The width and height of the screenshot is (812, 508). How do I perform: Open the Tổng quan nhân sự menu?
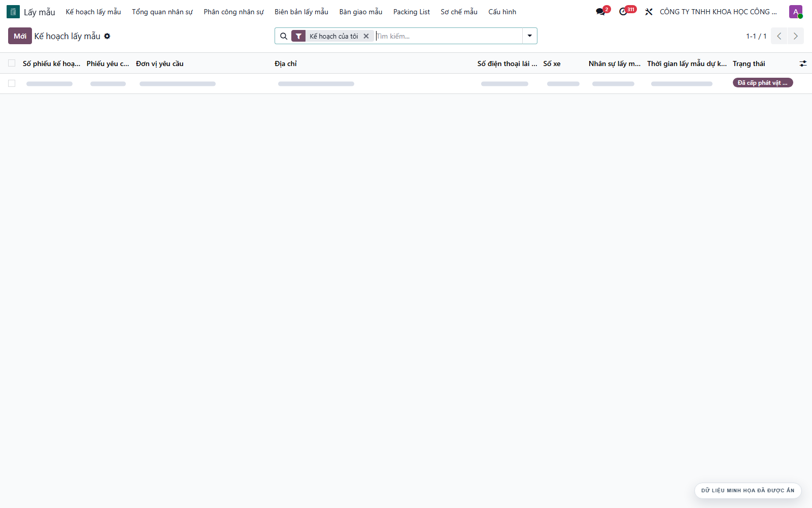pos(162,12)
